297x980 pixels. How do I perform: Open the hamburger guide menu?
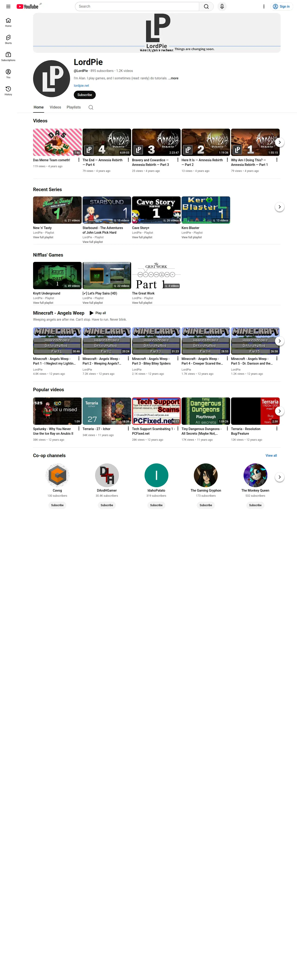click(x=8, y=6)
